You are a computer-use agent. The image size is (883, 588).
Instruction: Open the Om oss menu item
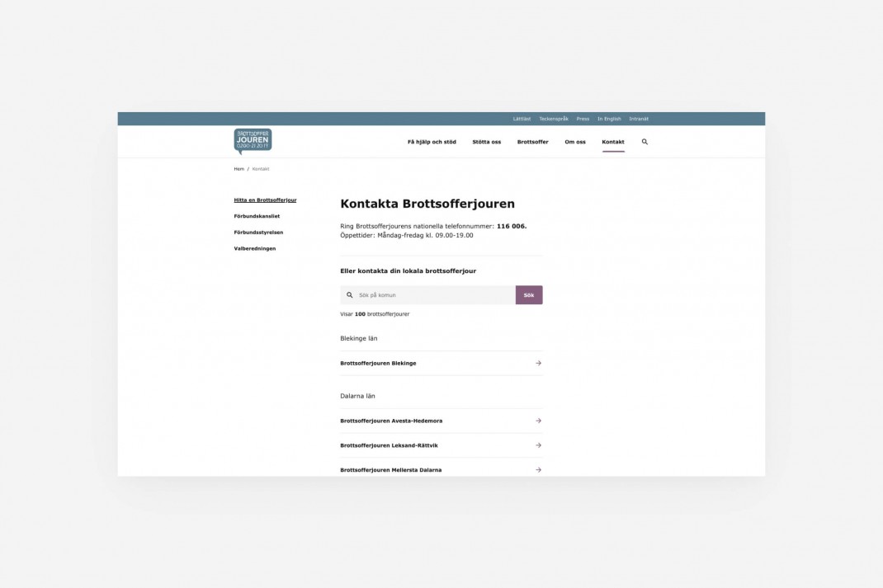[575, 142]
